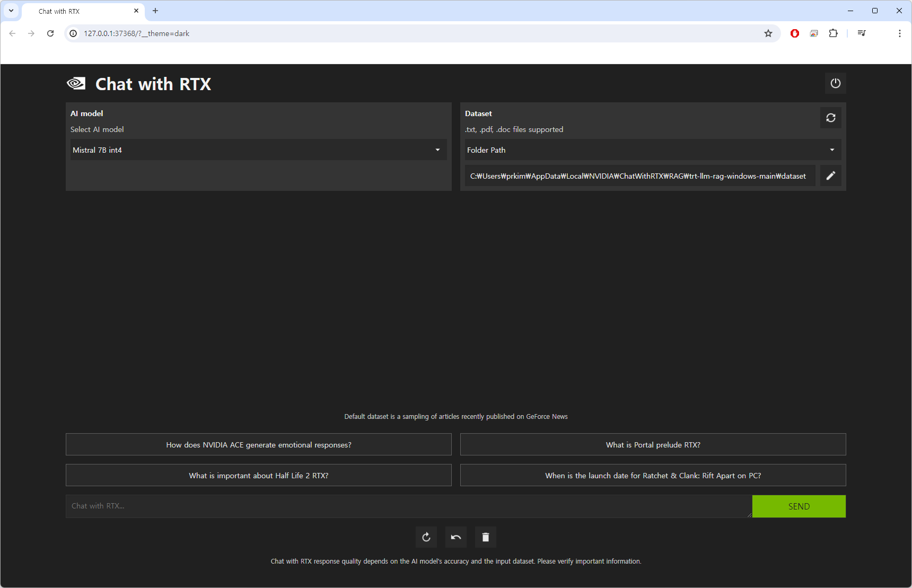Image resolution: width=912 pixels, height=588 pixels.
Task: Minimize the Chrome window
Action: click(x=850, y=11)
